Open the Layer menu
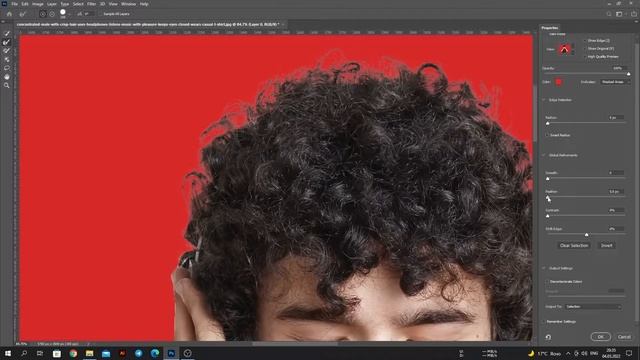The width and height of the screenshot is (640, 360). (x=52, y=4)
